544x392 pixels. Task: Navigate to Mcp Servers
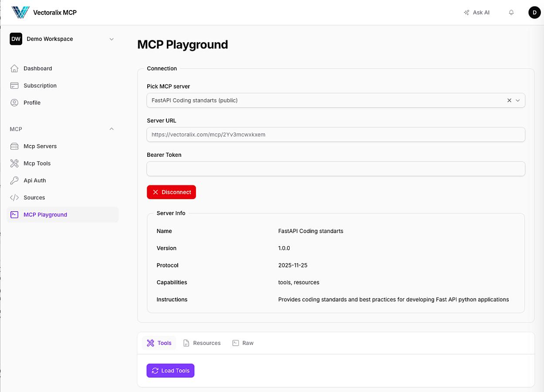pos(63,146)
